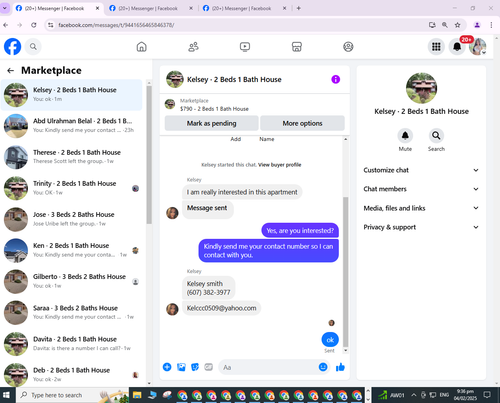Open Therese 2 Beds 1 Bath House chat
Screen dimensions: 500x403
pos(71,157)
